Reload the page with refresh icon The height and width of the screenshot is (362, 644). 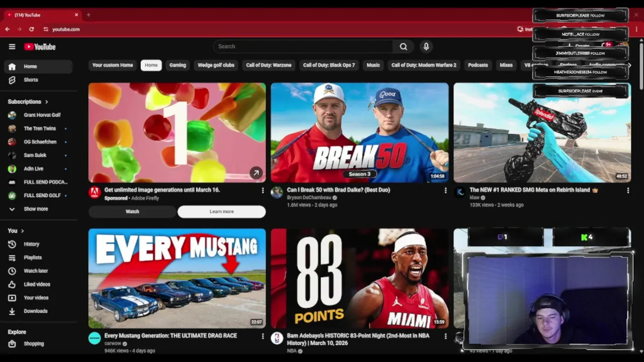coord(31,29)
